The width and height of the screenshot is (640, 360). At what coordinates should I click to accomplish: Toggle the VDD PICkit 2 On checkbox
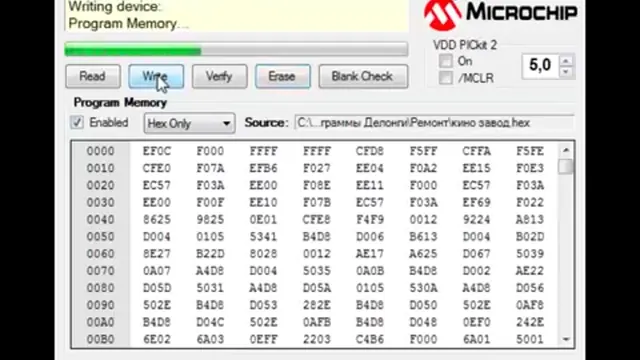coord(446,61)
